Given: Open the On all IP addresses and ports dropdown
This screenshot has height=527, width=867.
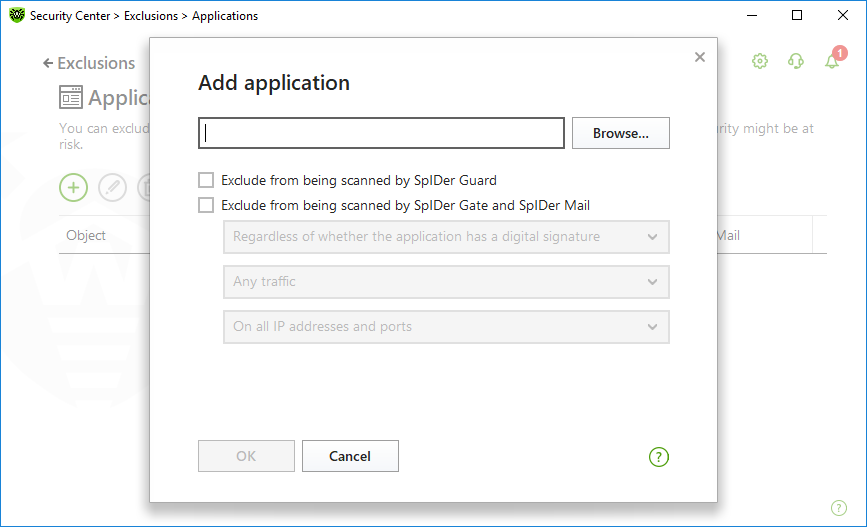Looking at the screenshot, I should click(x=446, y=327).
